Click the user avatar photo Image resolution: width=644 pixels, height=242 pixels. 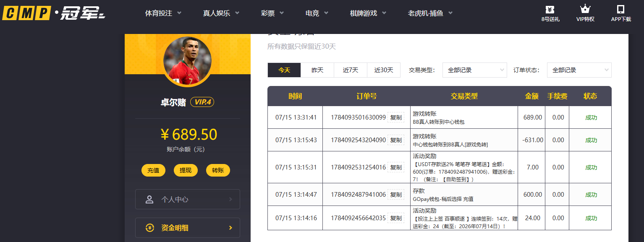point(187,61)
